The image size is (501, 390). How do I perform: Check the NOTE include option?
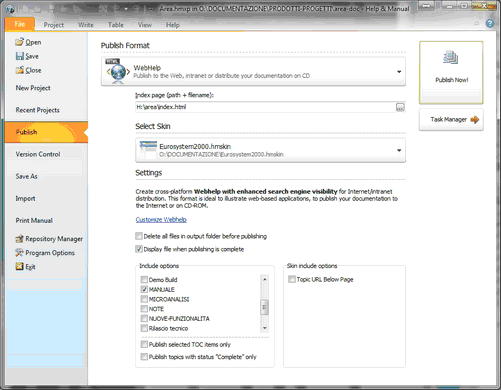click(144, 309)
